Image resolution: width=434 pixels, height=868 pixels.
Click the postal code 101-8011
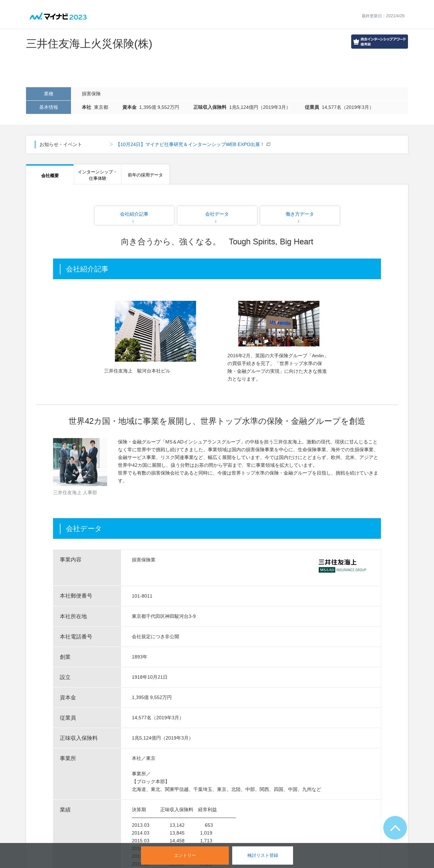(x=142, y=596)
